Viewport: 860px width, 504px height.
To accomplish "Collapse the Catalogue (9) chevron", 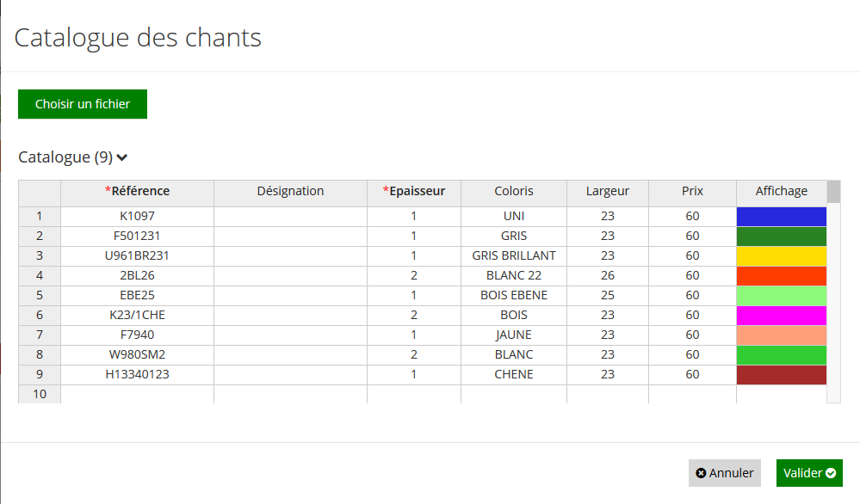I will (x=122, y=157).
